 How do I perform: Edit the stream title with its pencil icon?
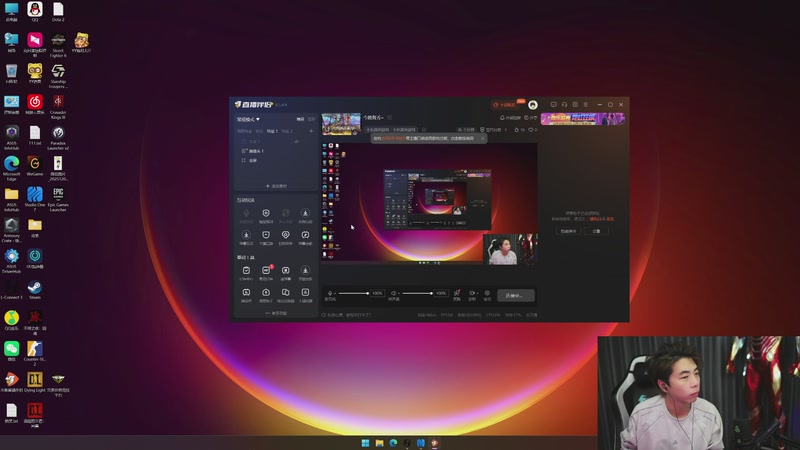pos(390,118)
